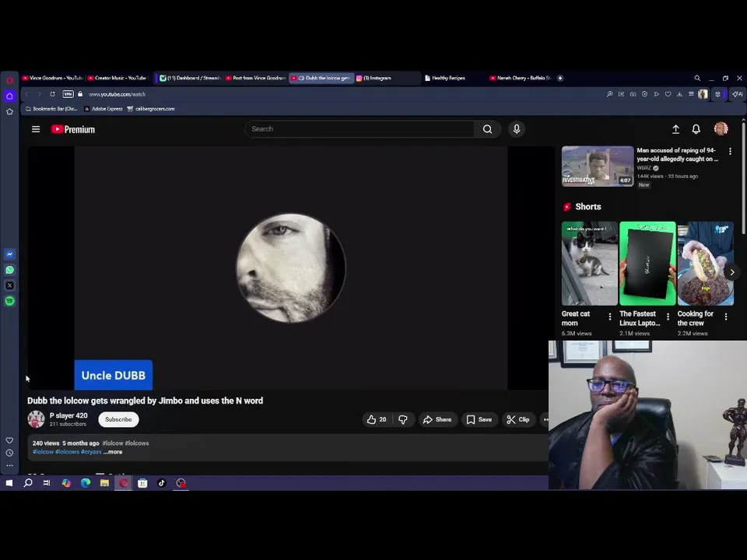Switch to the Instagram tab
Image resolution: width=747 pixels, height=560 pixels.
tap(387, 78)
